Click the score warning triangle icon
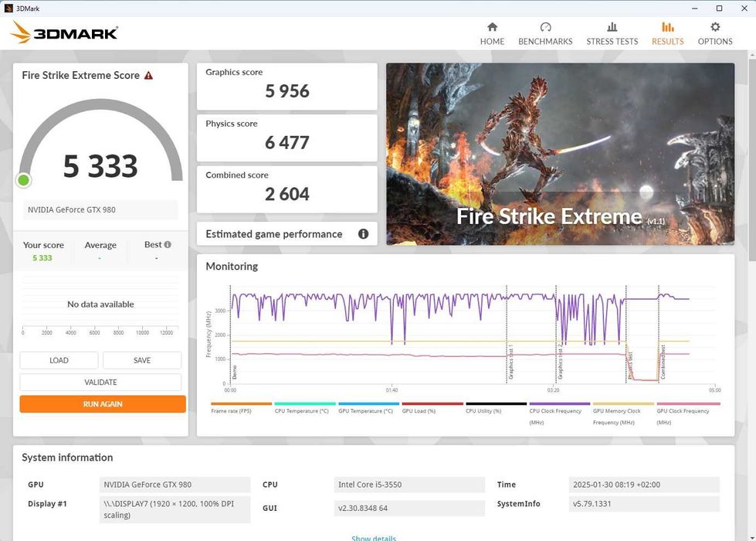This screenshot has width=756, height=541. tap(148, 75)
